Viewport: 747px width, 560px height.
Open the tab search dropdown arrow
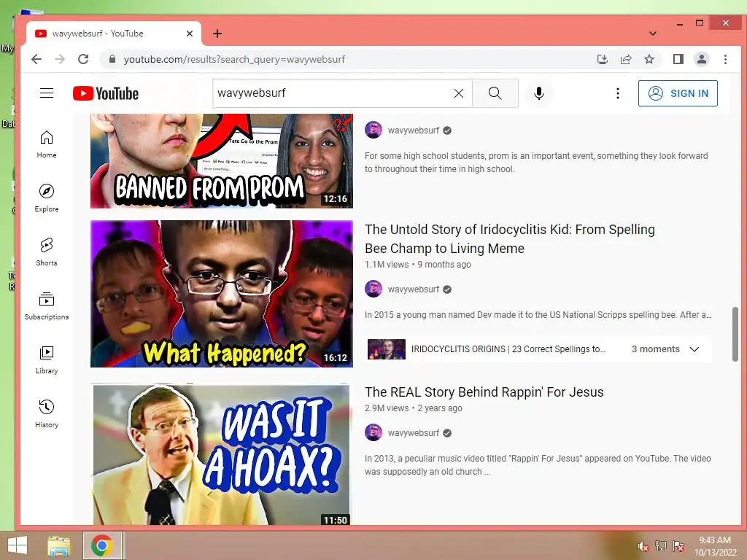pos(653,34)
